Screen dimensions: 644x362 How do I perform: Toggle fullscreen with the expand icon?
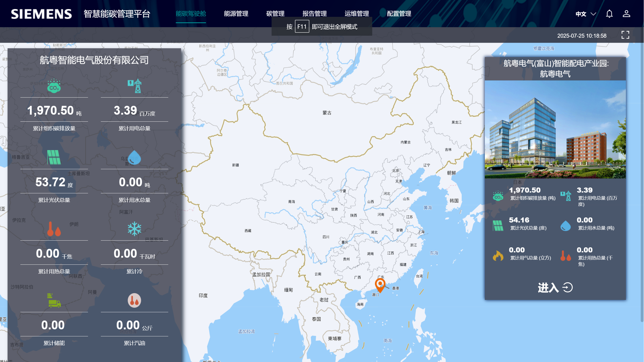click(625, 35)
